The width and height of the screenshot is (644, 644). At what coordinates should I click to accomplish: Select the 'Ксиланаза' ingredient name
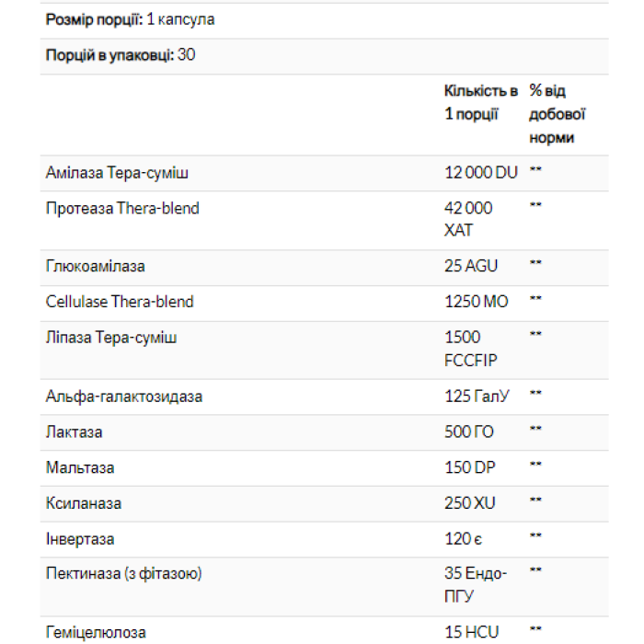(84, 504)
